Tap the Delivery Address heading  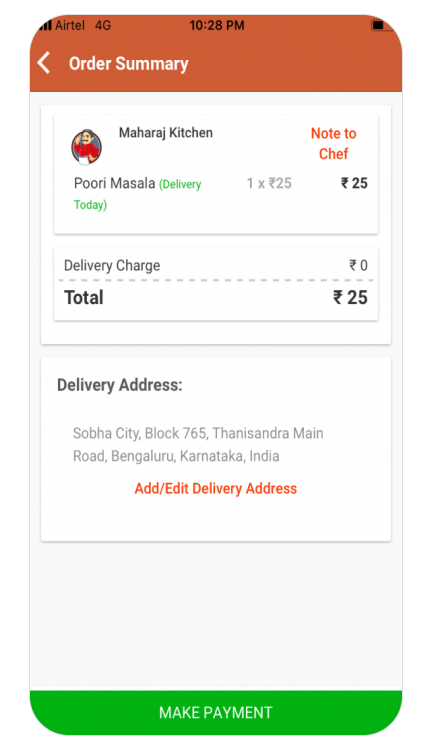(120, 385)
